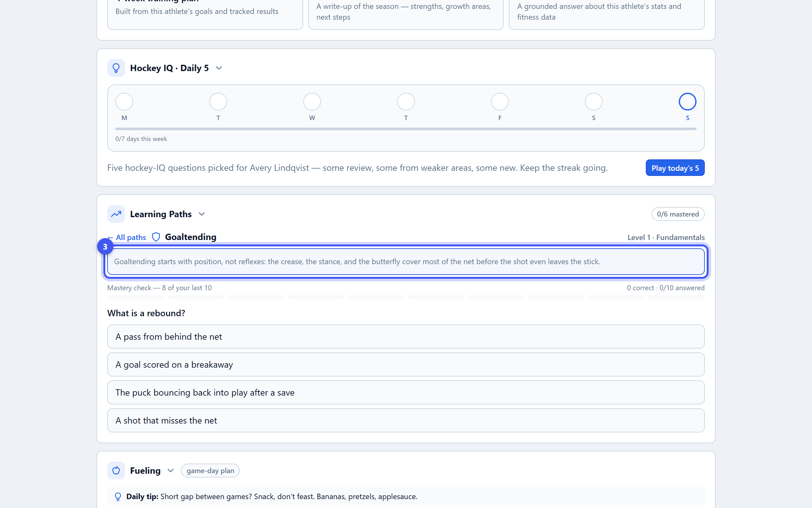Click the Learning Paths trend arrow icon
Screen dimensions: 812x508
click(x=116, y=214)
